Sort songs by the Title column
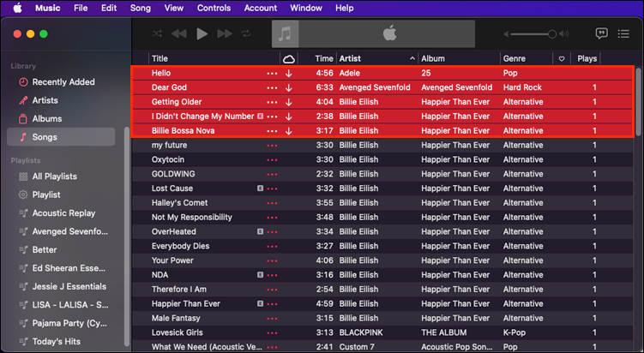Viewport: 644px width, 353px height. 214,58
